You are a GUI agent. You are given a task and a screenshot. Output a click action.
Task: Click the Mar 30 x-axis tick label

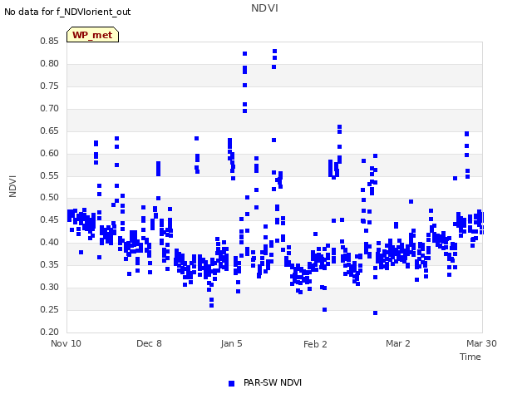click(481, 343)
